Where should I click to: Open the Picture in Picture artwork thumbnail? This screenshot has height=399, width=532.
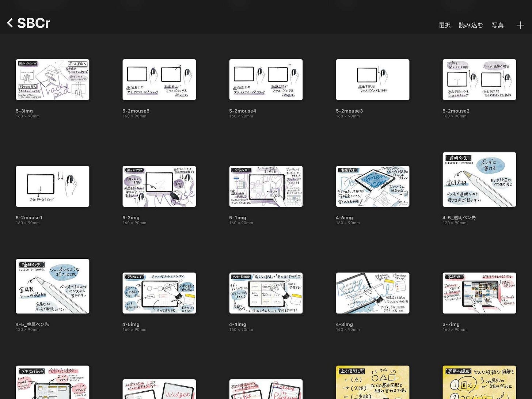pyautogui.click(x=266, y=389)
